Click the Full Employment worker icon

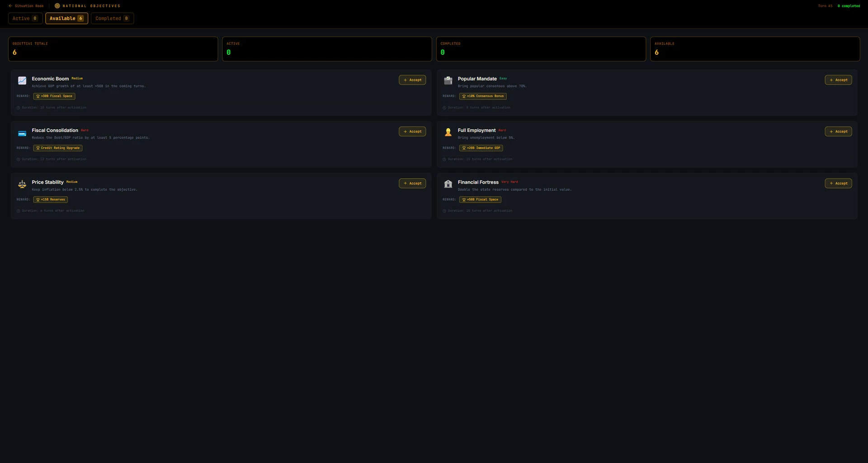point(448,132)
